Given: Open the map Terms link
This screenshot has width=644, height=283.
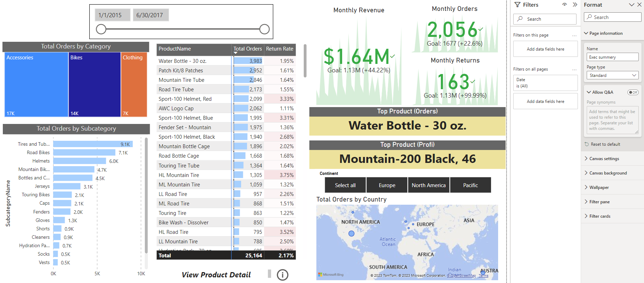Looking at the screenshot, I should tap(483, 276).
